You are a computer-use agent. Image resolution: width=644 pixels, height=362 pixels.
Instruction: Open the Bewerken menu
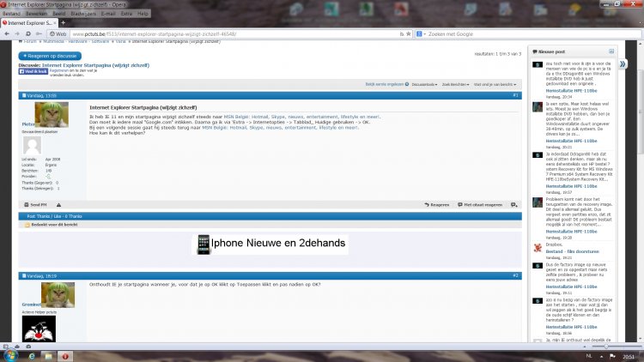36,14
